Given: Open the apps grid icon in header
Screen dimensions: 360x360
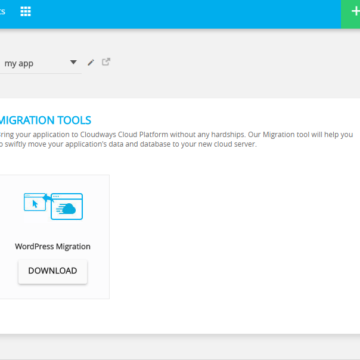Looking at the screenshot, I should point(26,11).
